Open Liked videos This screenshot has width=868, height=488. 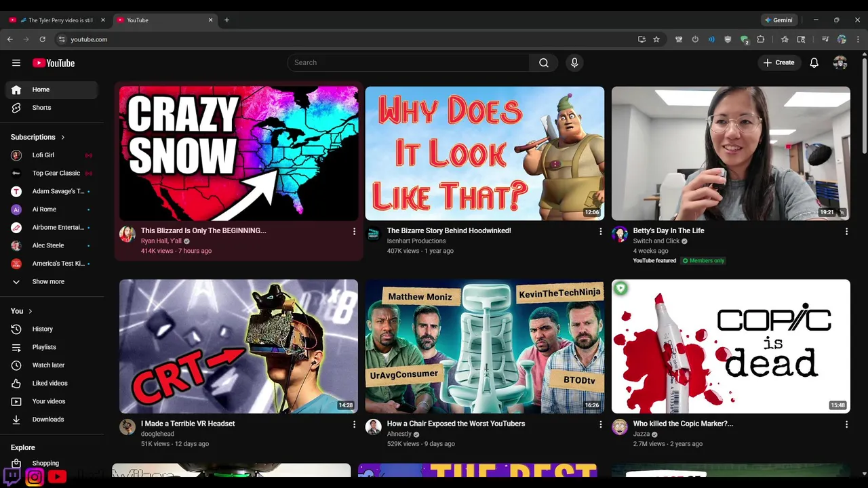pyautogui.click(x=52, y=383)
